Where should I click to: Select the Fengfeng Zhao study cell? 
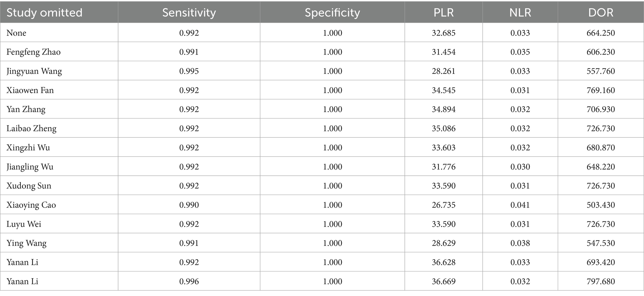(x=33, y=52)
